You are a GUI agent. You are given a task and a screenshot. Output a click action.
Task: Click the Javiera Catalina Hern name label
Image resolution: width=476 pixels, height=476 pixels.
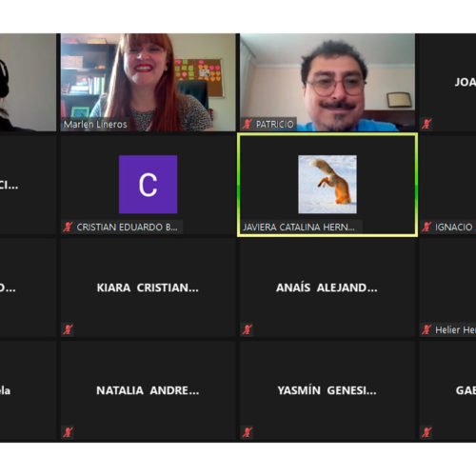point(299,228)
